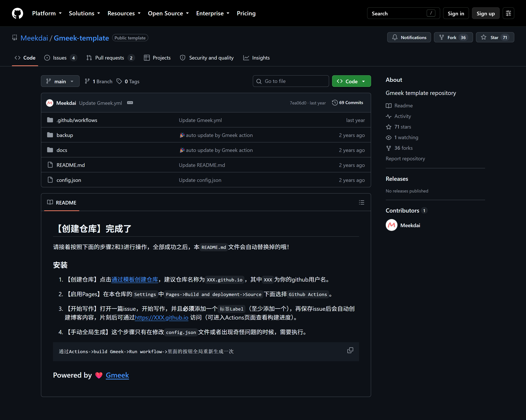The width and height of the screenshot is (526, 420).
Task: Open the green Code dropdown
Action: [351, 81]
